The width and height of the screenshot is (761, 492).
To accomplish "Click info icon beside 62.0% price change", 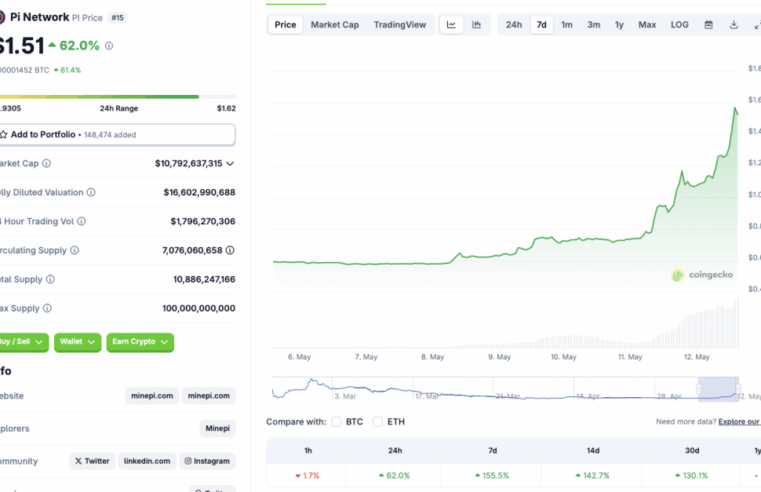I will (x=109, y=46).
